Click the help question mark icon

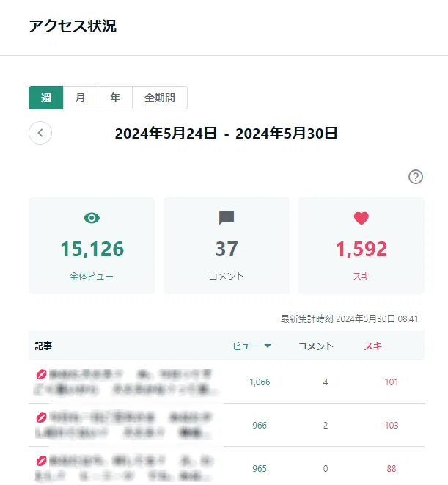pos(416,177)
